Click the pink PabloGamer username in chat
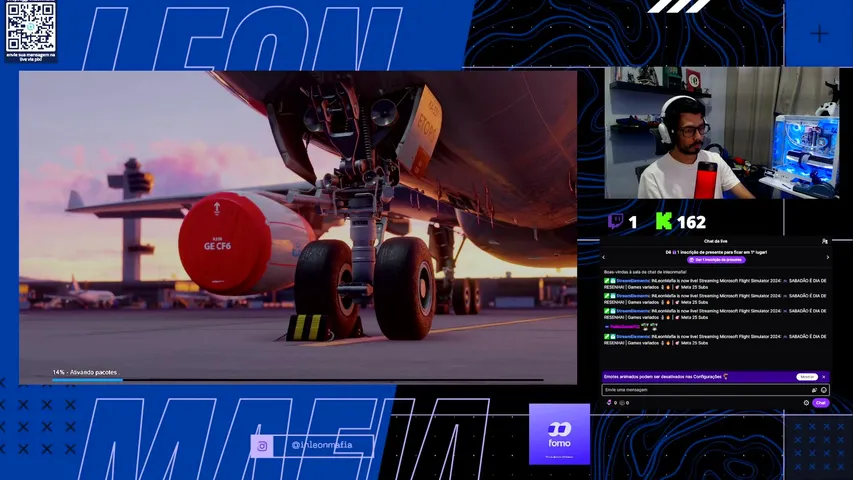 (x=625, y=327)
